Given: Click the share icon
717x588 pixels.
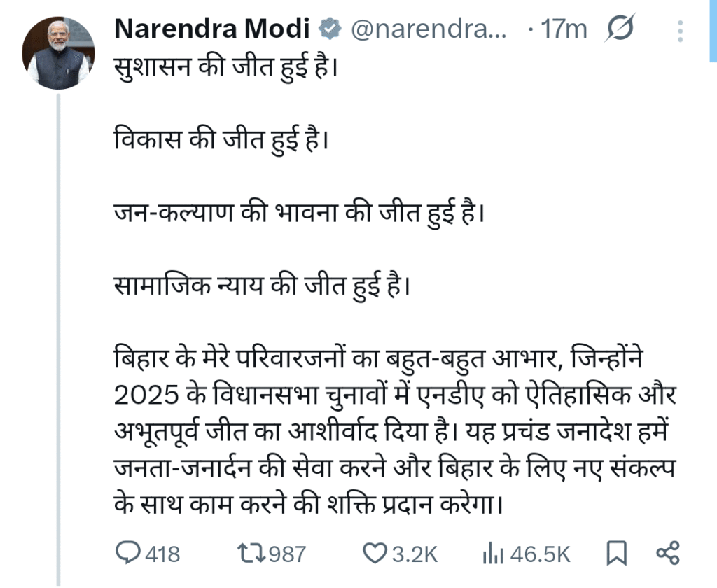Looking at the screenshot, I should tap(668, 553).
